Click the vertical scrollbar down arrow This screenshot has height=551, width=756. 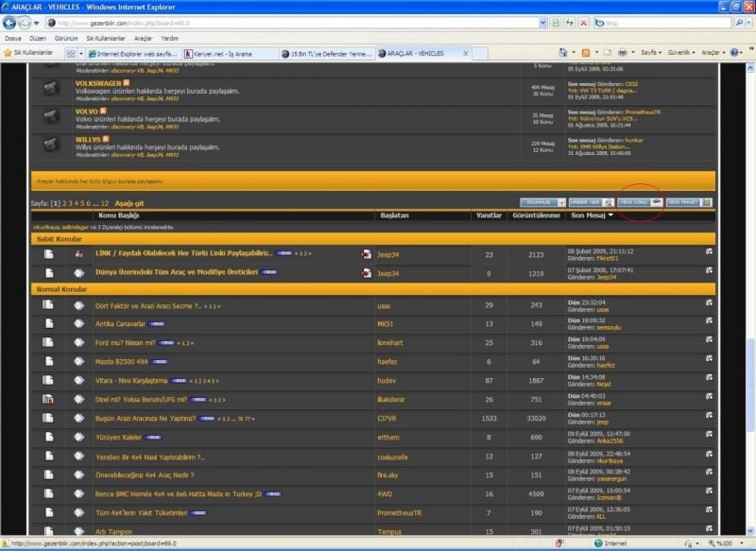(x=750, y=531)
